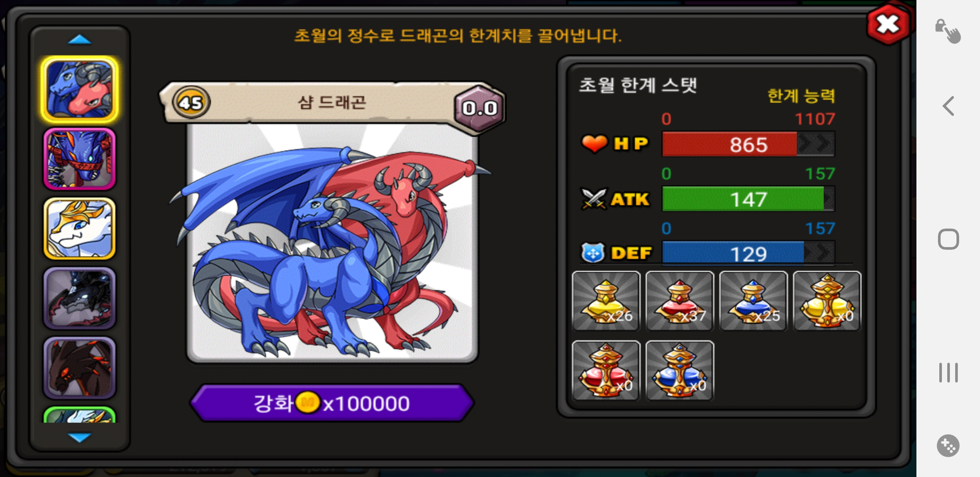Image resolution: width=980 pixels, height=477 pixels.
Task: Choose the dark black dragon thumbnail
Action: pyautogui.click(x=79, y=298)
